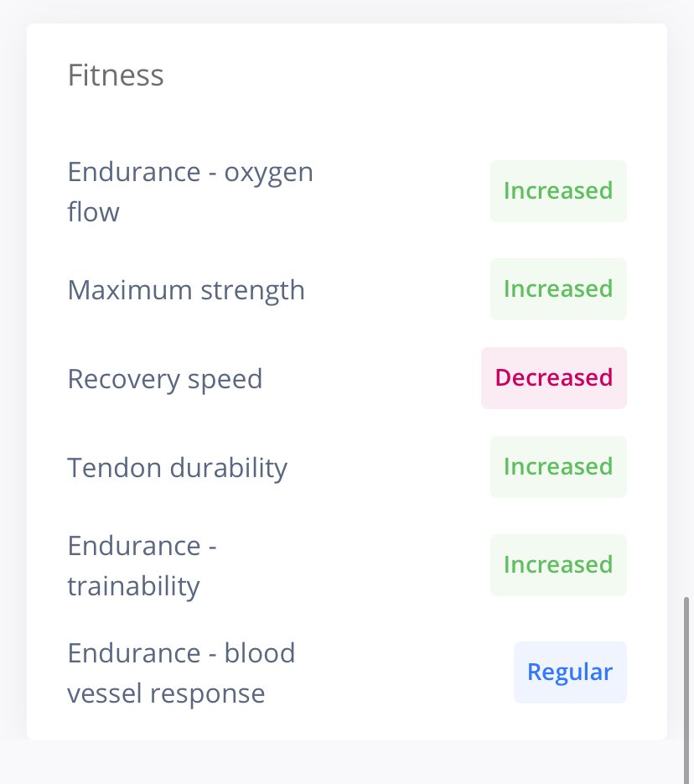Click the 'trainability' text line
The image size is (694, 784).
pos(133,586)
